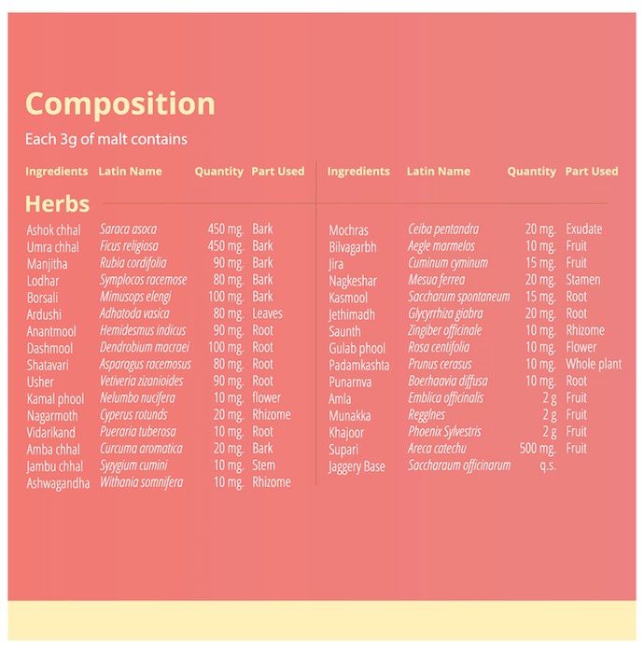Select the Herbs section title
Image resolution: width=644 pixels, height=653 pixels.
[57, 204]
